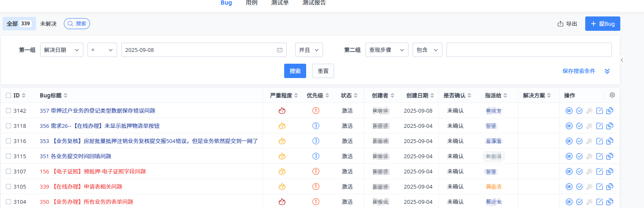Click the 提Bug button
The height and width of the screenshot is (208, 644).
click(x=602, y=24)
